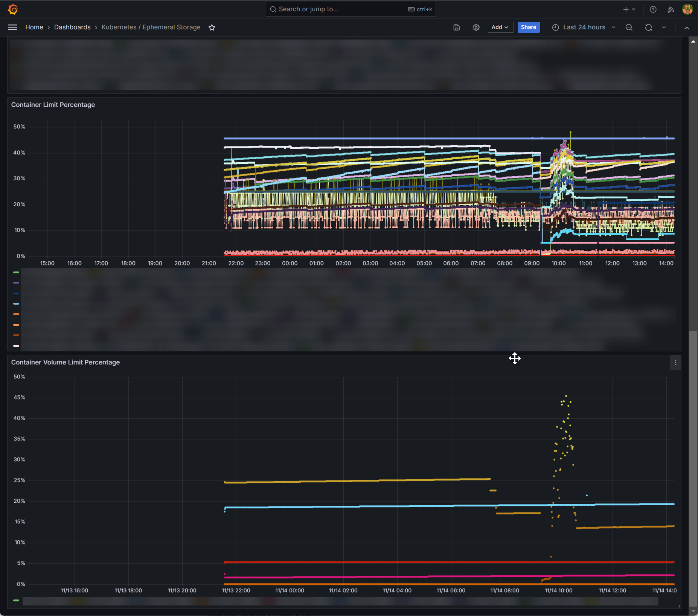Expand the Add dropdown
Viewport: 698px width, 616px height.
(x=500, y=27)
